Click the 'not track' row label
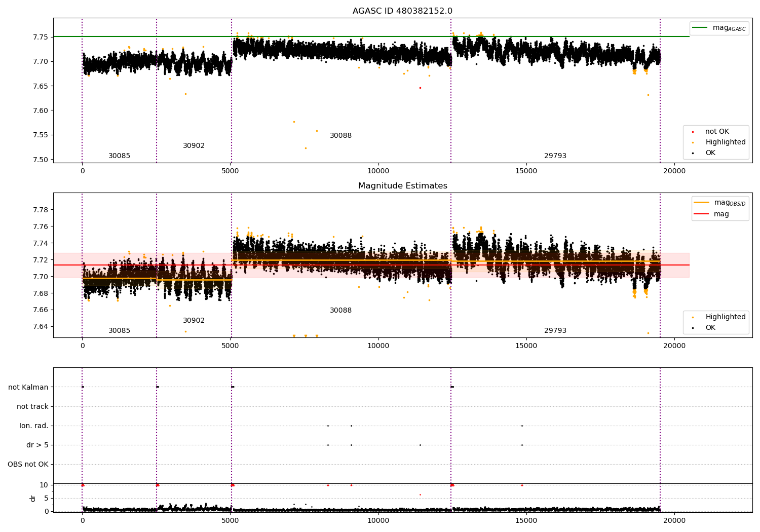Screen dimensions: 760x532 [32, 407]
